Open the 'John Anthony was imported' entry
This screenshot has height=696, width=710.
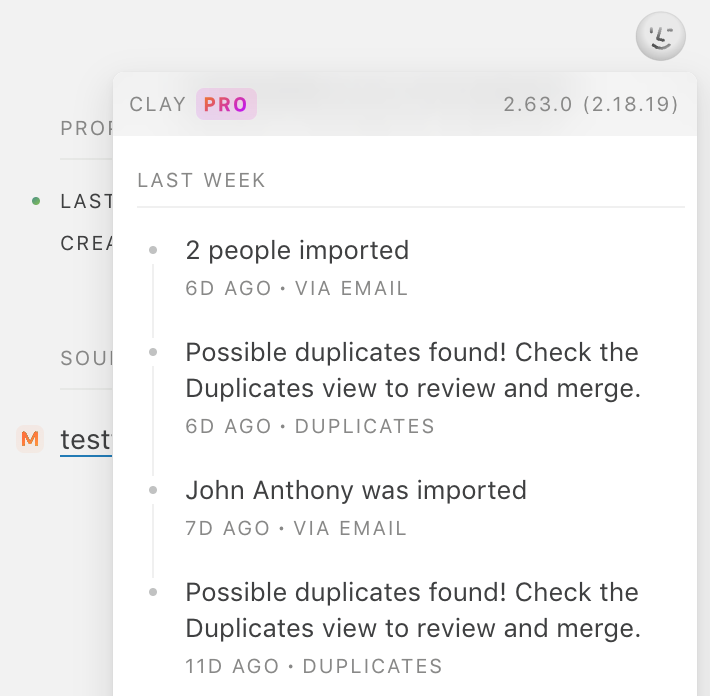(356, 490)
